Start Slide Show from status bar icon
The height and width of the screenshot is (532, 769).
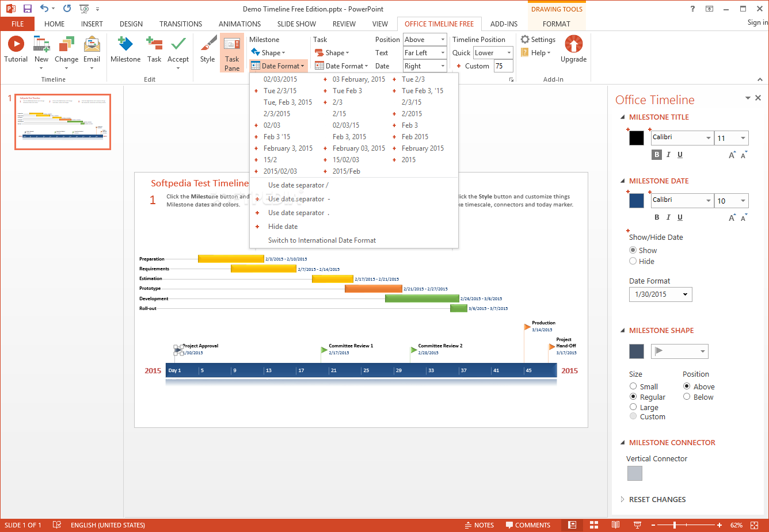click(637, 525)
